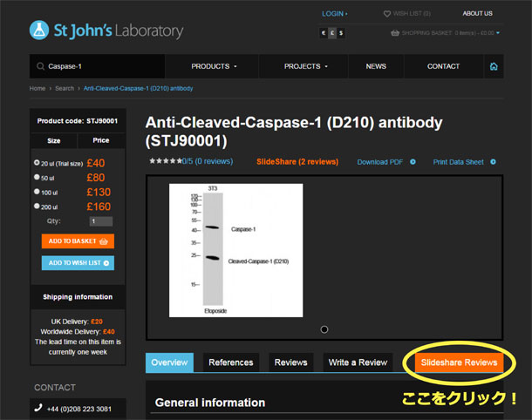
Task: Select the 100 ul size option
Action: (x=37, y=192)
